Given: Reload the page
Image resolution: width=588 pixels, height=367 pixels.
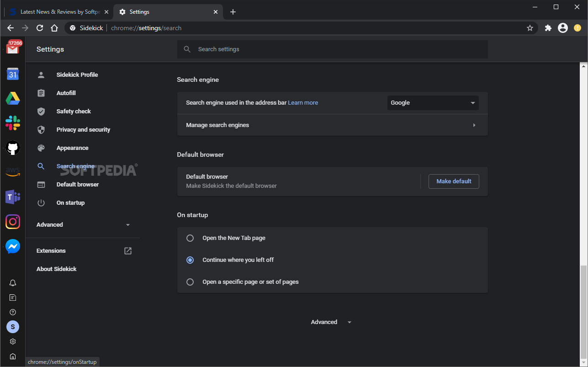Looking at the screenshot, I should tap(40, 28).
